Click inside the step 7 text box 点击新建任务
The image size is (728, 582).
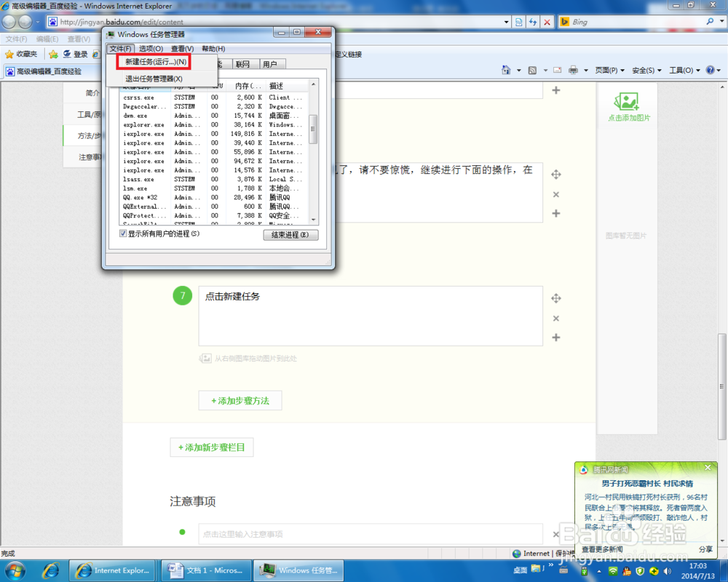point(371,316)
